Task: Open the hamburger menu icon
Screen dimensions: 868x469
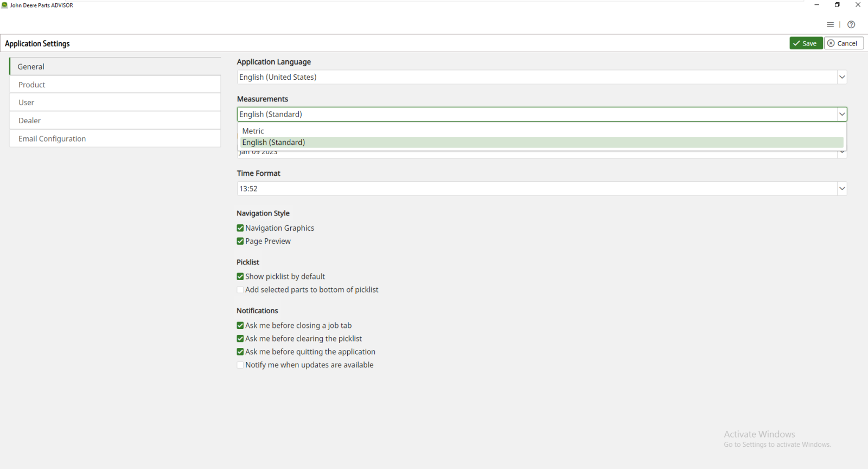Action: (830, 24)
